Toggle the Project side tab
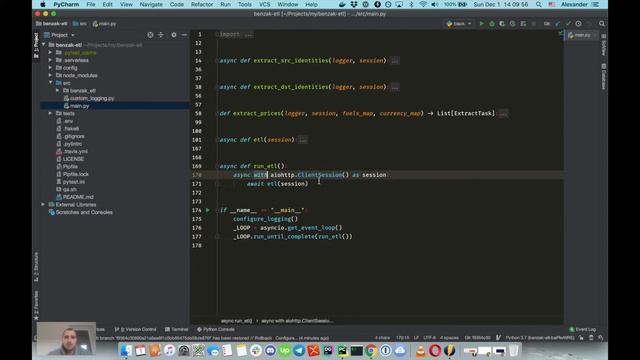This screenshot has height=360, width=640. pos(36,45)
